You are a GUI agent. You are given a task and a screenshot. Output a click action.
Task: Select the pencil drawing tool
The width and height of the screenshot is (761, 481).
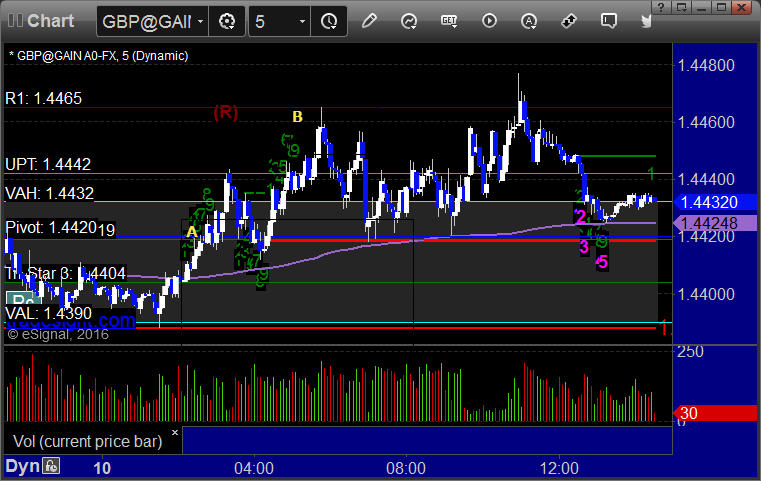pos(369,21)
